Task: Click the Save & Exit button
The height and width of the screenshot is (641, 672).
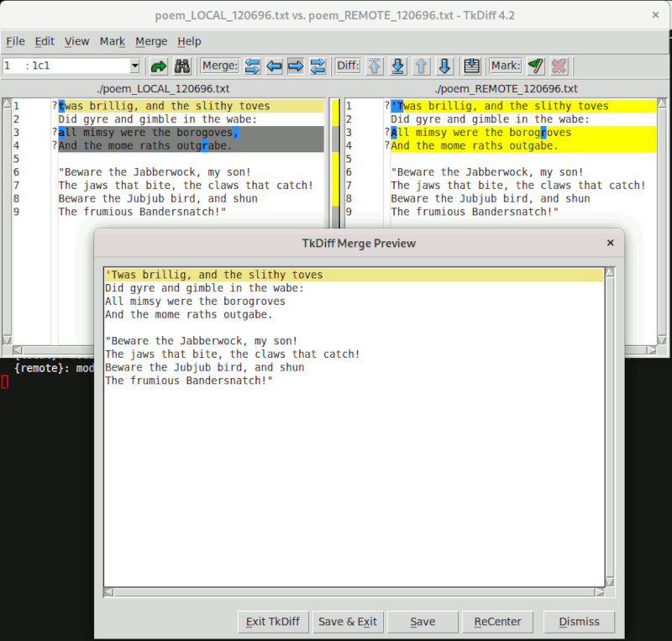Action: coord(348,622)
